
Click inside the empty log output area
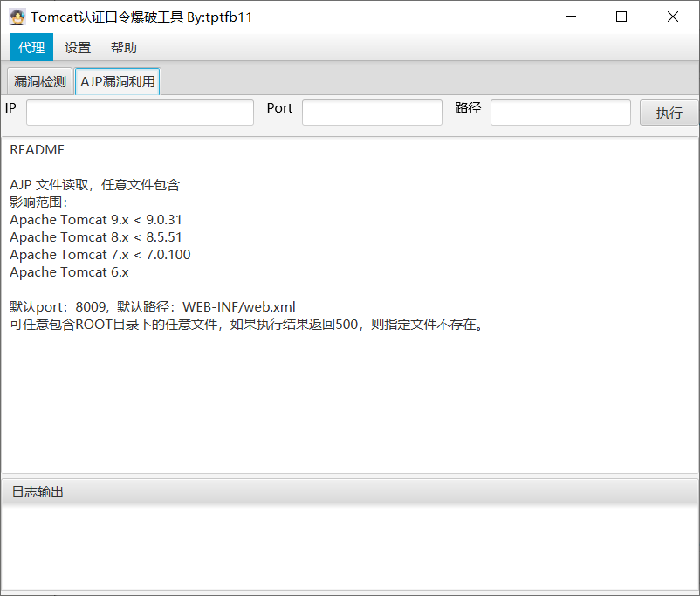[x=350, y=547]
